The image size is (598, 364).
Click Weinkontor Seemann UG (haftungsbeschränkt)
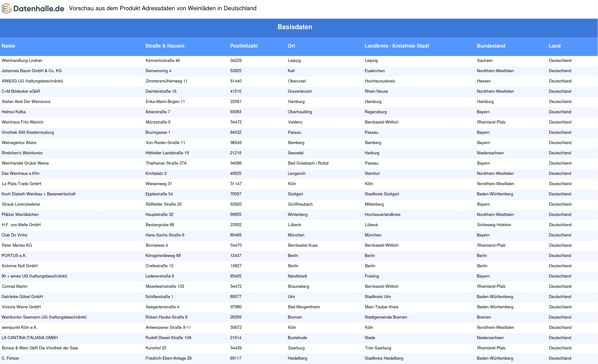coord(44,317)
